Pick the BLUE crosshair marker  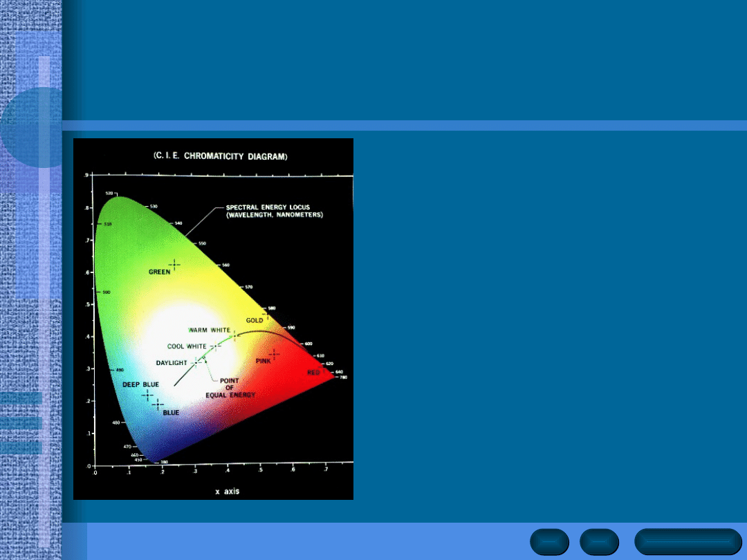coord(158,404)
